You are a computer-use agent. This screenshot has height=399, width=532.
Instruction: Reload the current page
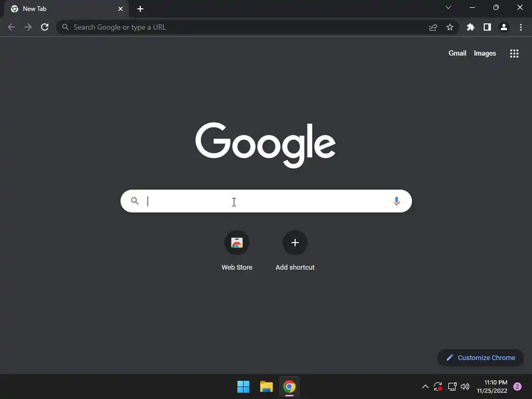pos(45,27)
